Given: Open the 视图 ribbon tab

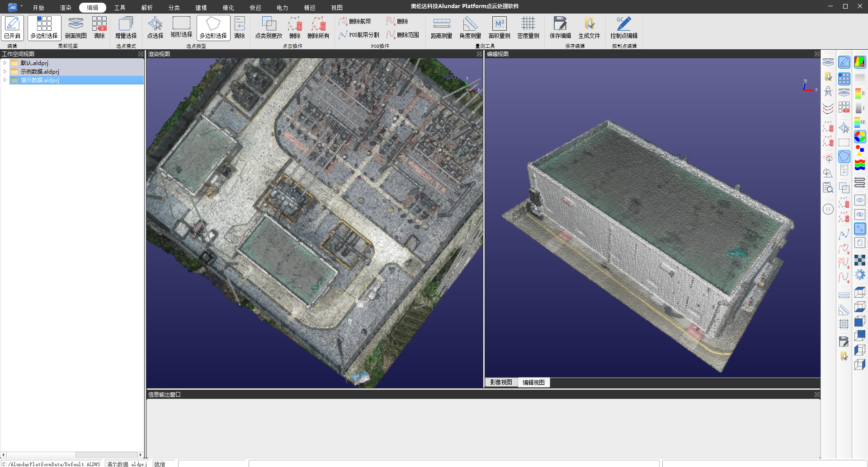Looking at the screenshot, I should pyautogui.click(x=337, y=8).
